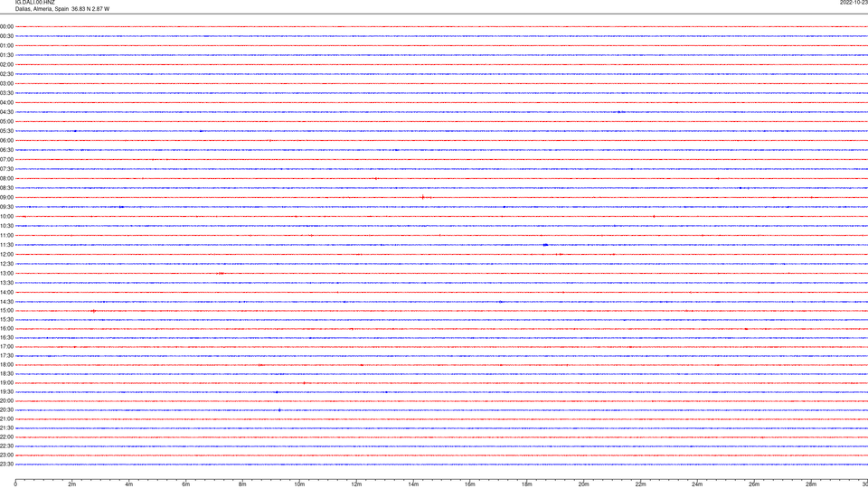Click the IG.DALI.00.HNZ station code header
This screenshot has width=868, height=488.
pyautogui.click(x=35, y=3)
